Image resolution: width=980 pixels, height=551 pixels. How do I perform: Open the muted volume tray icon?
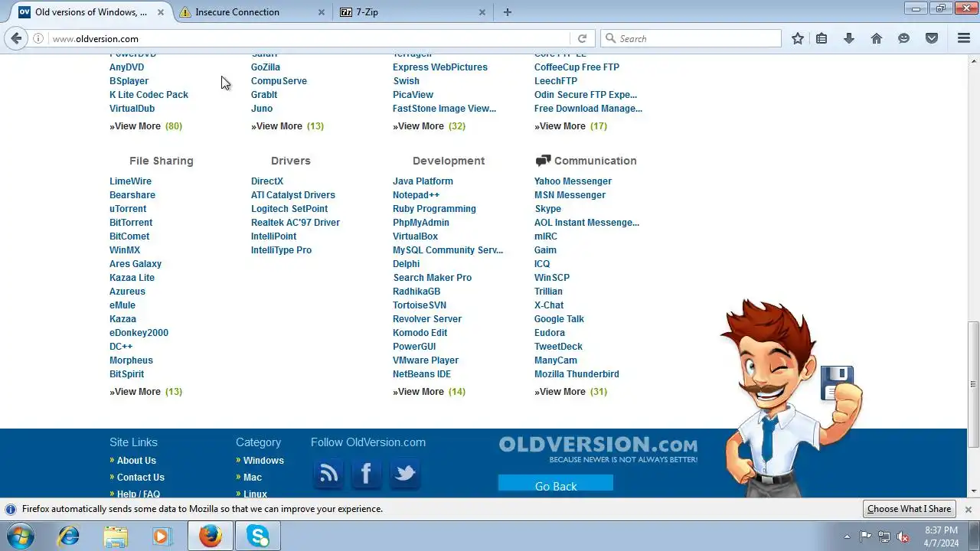pyautogui.click(x=903, y=536)
